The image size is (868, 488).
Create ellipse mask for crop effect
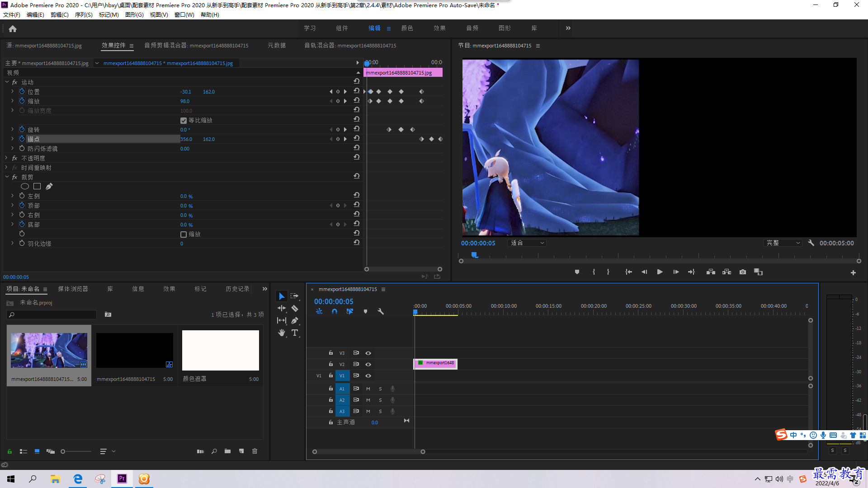pyautogui.click(x=25, y=186)
